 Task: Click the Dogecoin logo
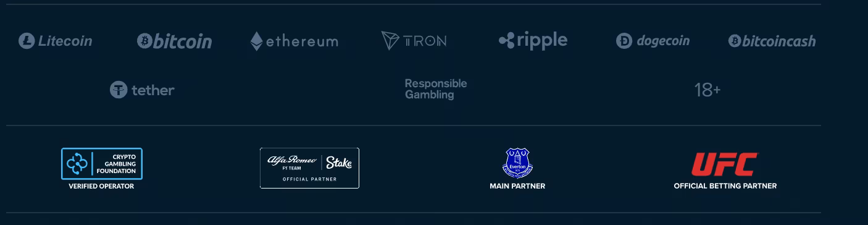[653, 41]
